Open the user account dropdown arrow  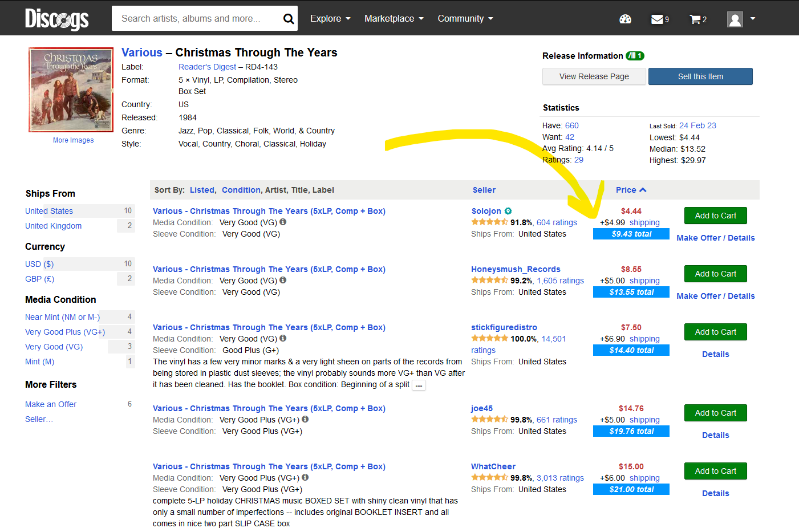[753, 19]
